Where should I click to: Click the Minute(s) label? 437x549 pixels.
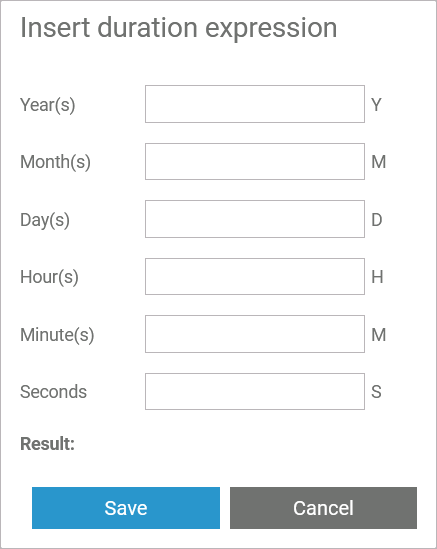tap(57, 335)
